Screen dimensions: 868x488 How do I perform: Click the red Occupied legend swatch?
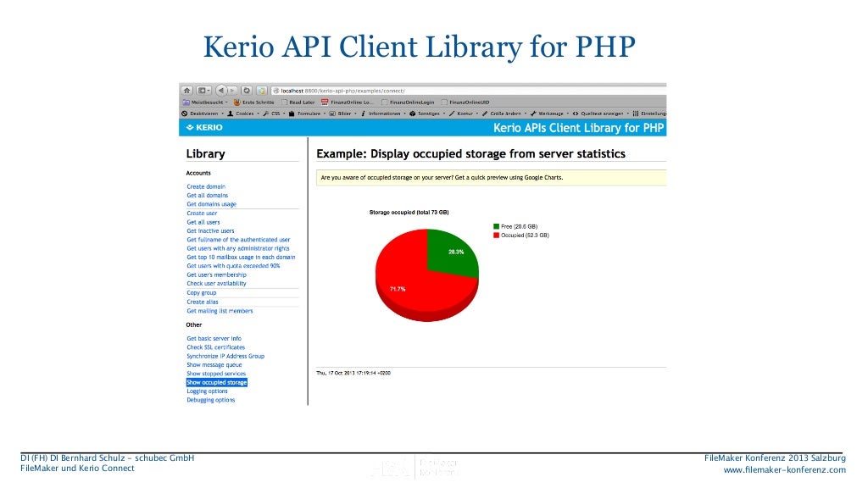pyautogui.click(x=497, y=236)
